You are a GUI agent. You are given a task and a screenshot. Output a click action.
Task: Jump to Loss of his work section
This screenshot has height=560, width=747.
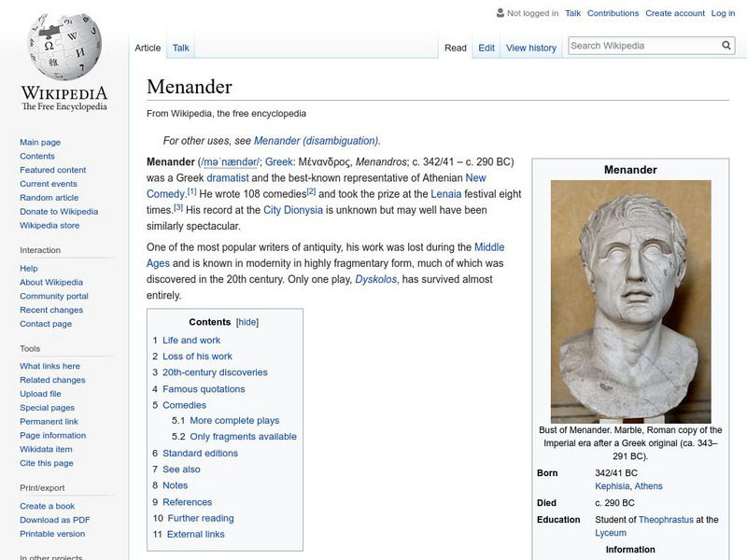pos(197,357)
